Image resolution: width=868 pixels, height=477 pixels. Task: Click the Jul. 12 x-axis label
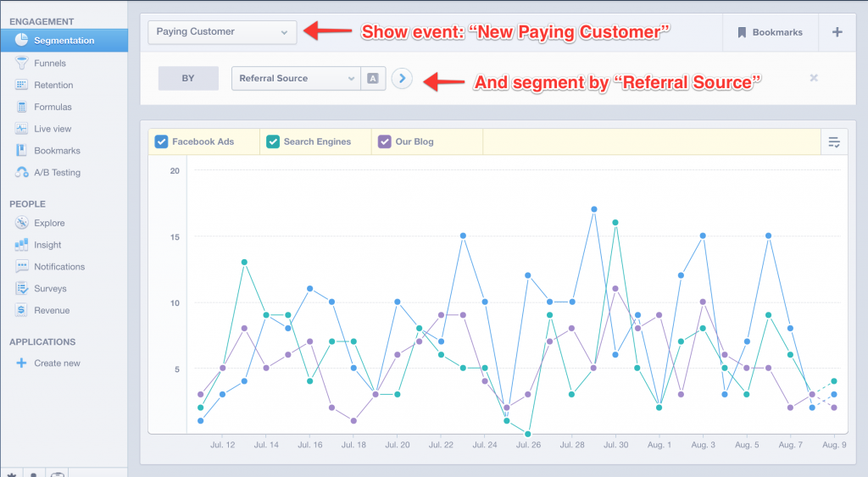(223, 445)
